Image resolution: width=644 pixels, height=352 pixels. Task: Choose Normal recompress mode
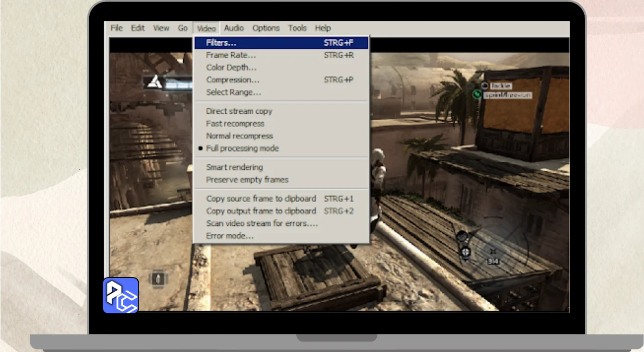pos(239,136)
